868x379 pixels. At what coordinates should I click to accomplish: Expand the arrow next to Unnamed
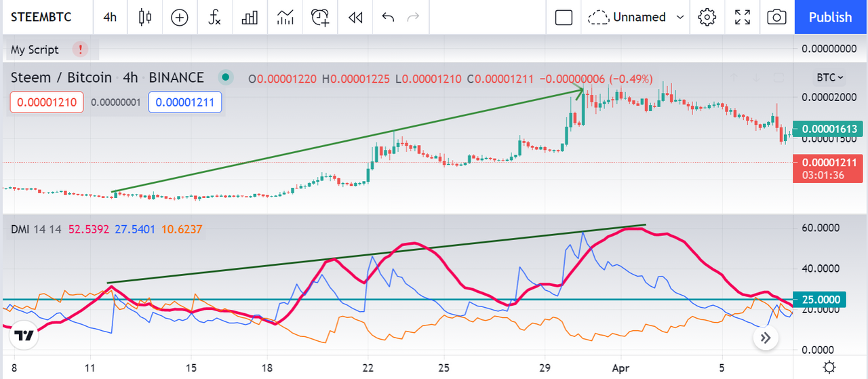pos(680,17)
